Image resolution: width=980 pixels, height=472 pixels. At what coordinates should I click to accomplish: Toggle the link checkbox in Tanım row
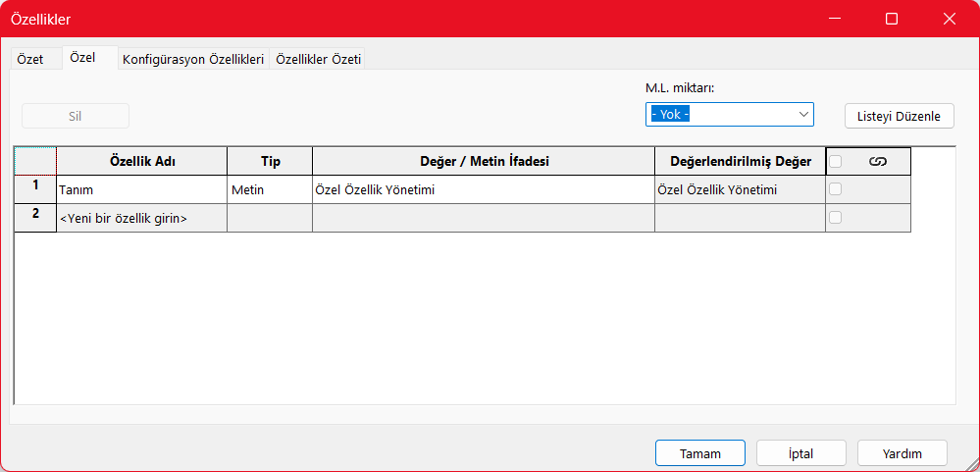(x=835, y=189)
